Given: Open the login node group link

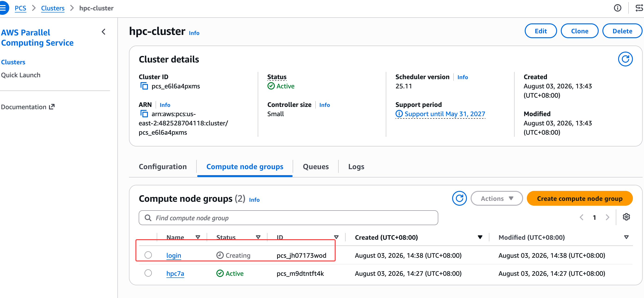Looking at the screenshot, I should (x=174, y=255).
